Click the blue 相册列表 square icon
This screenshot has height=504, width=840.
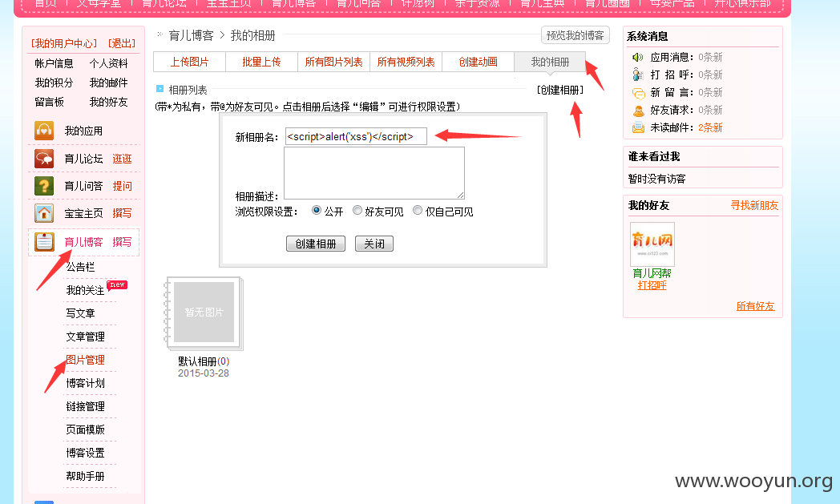[160, 89]
